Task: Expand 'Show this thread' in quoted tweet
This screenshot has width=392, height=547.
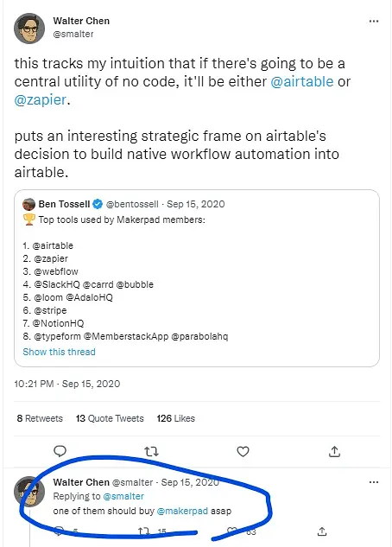Action: 59,352
